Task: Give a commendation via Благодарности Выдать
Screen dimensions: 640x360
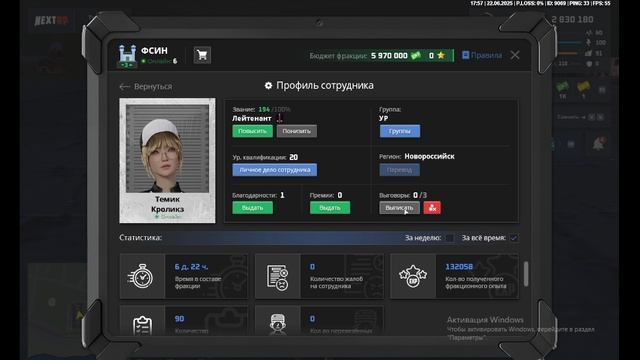Action: pos(252,208)
